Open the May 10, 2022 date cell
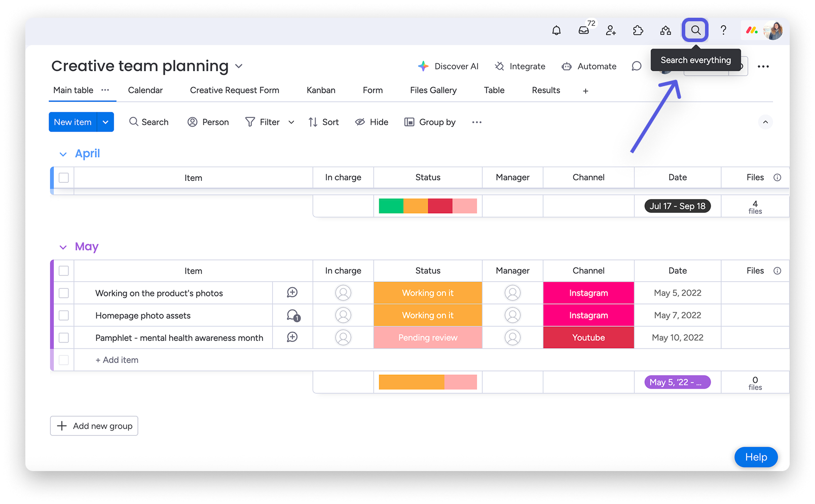The height and width of the screenshot is (504, 815). point(678,338)
